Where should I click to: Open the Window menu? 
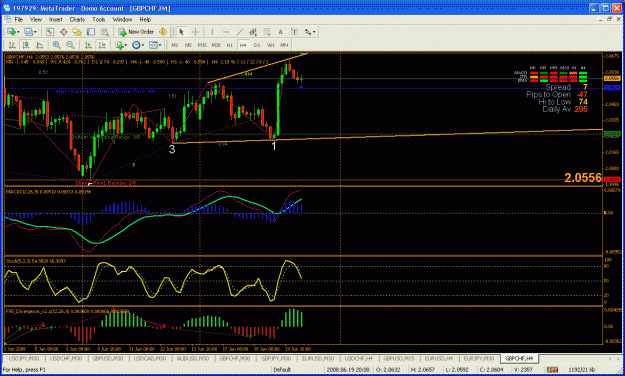pos(122,19)
